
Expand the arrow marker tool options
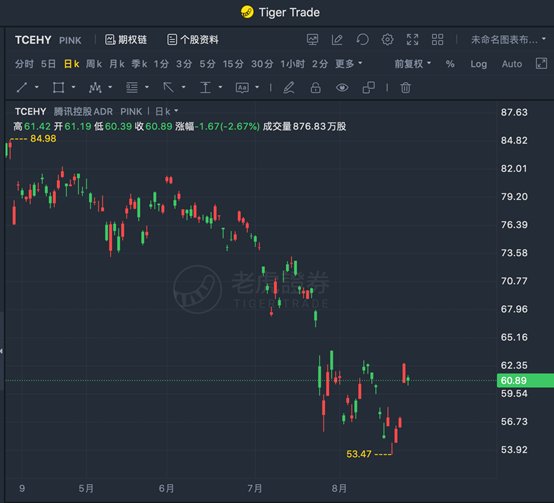point(183,87)
